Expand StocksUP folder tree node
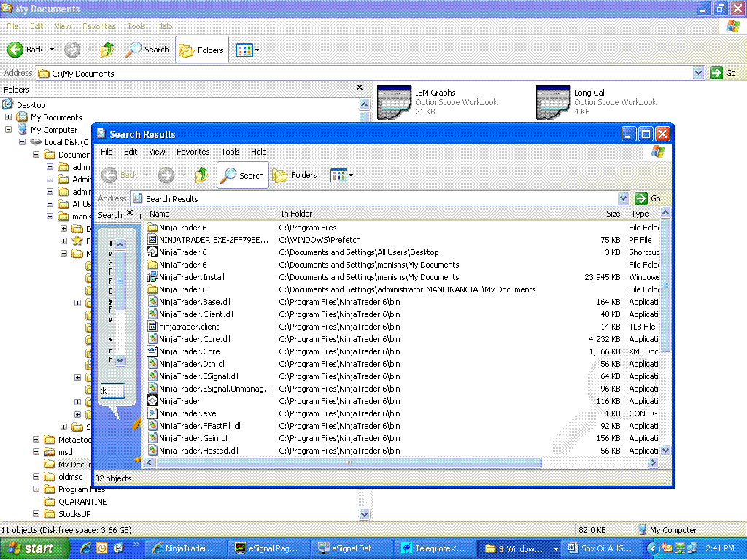 click(36, 513)
